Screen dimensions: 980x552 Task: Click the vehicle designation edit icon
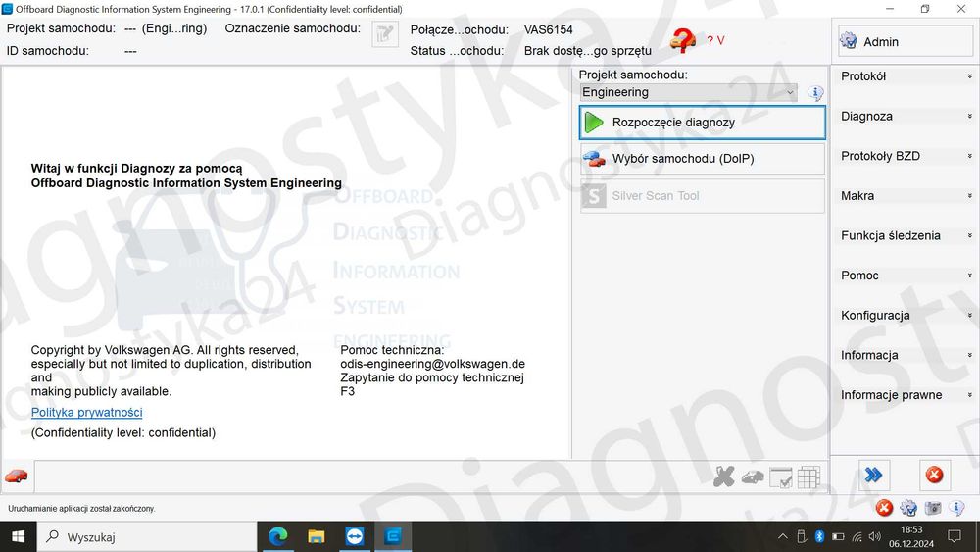385,34
